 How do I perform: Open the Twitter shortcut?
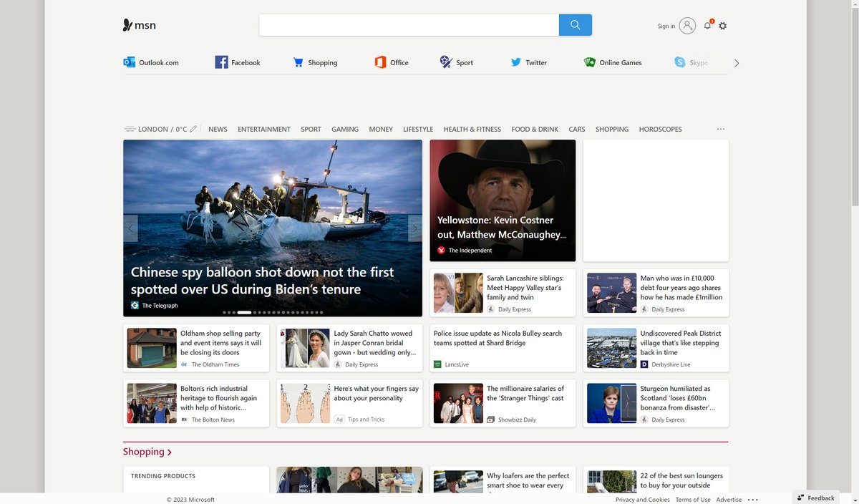(528, 62)
